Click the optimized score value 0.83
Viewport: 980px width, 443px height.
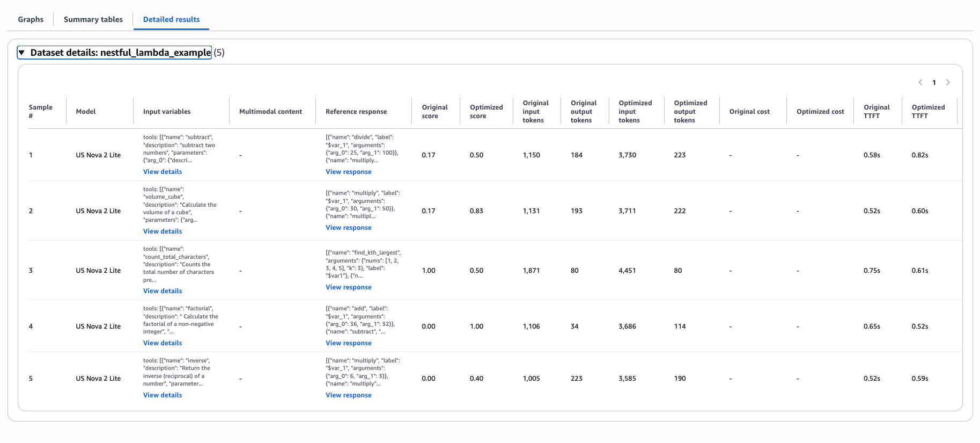click(476, 211)
